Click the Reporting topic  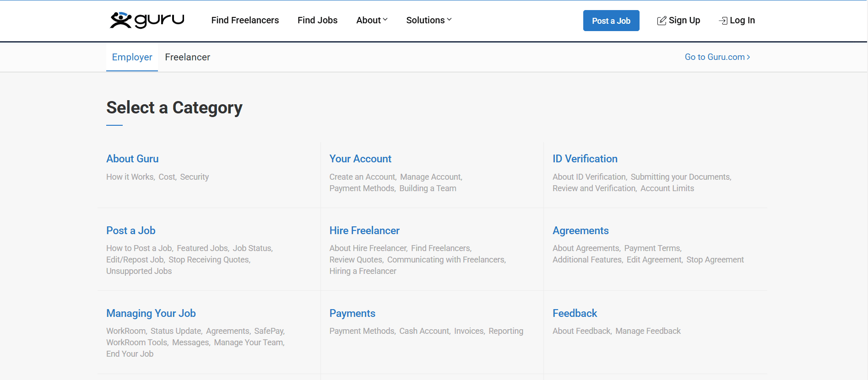point(505,331)
